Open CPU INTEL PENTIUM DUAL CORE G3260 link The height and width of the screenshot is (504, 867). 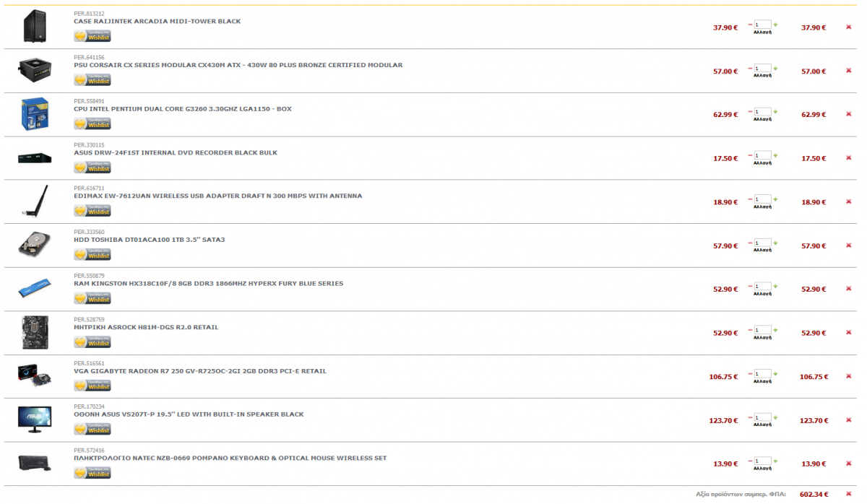click(183, 109)
